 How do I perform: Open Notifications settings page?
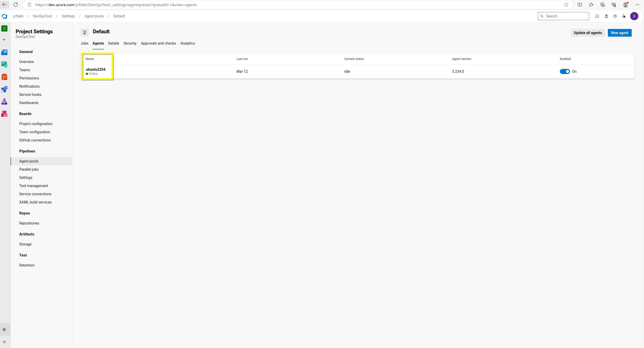tap(29, 86)
